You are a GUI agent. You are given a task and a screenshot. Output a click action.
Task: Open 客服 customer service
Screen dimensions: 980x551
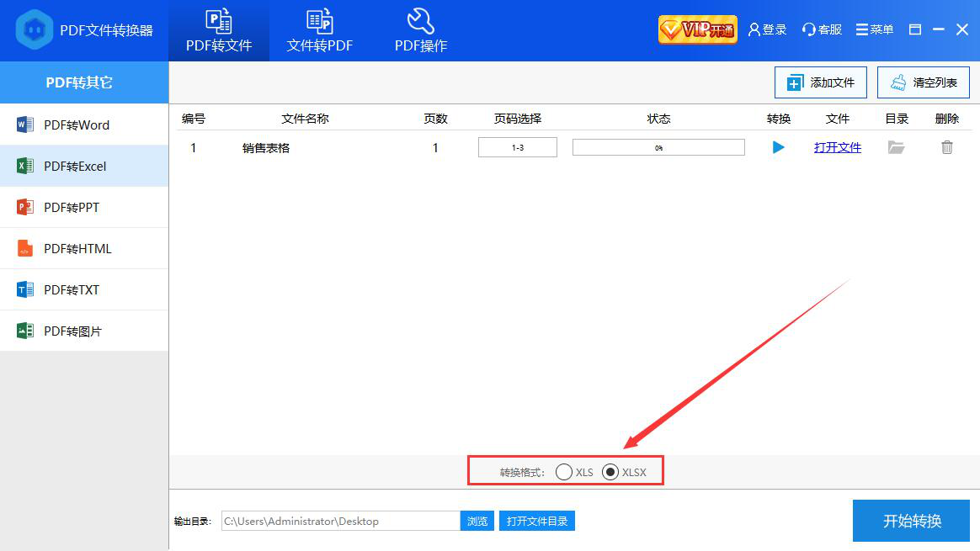(x=822, y=29)
